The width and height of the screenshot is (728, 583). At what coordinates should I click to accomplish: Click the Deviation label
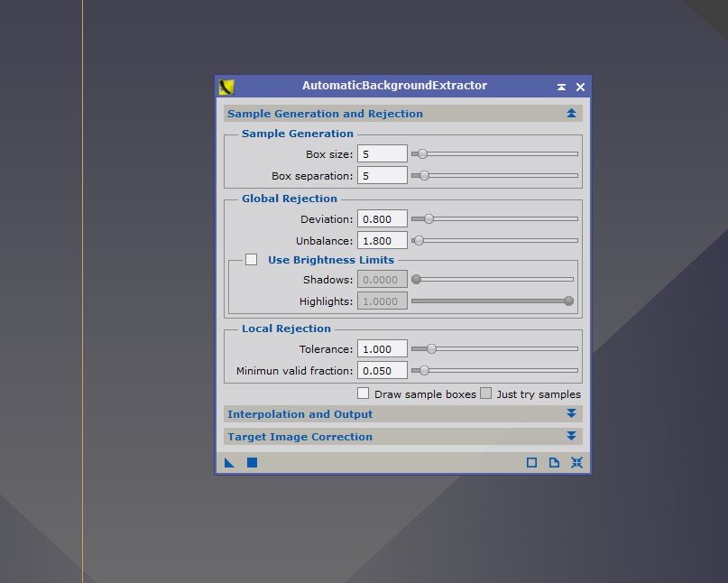point(327,219)
